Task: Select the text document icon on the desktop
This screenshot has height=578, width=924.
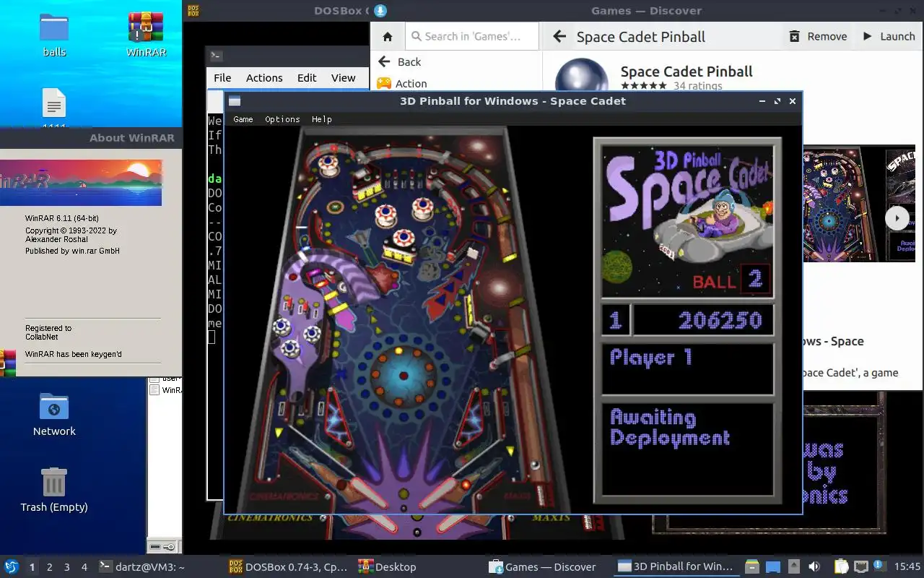Action: pyautogui.click(x=54, y=103)
